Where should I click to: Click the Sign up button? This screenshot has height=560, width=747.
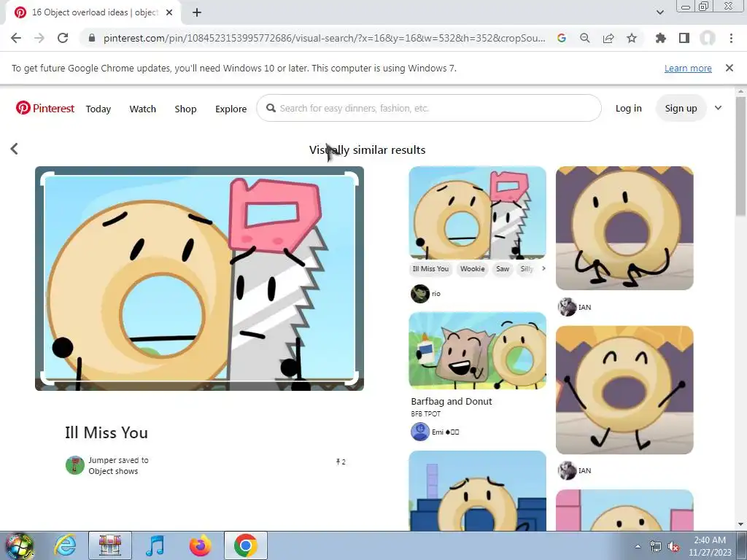(681, 108)
